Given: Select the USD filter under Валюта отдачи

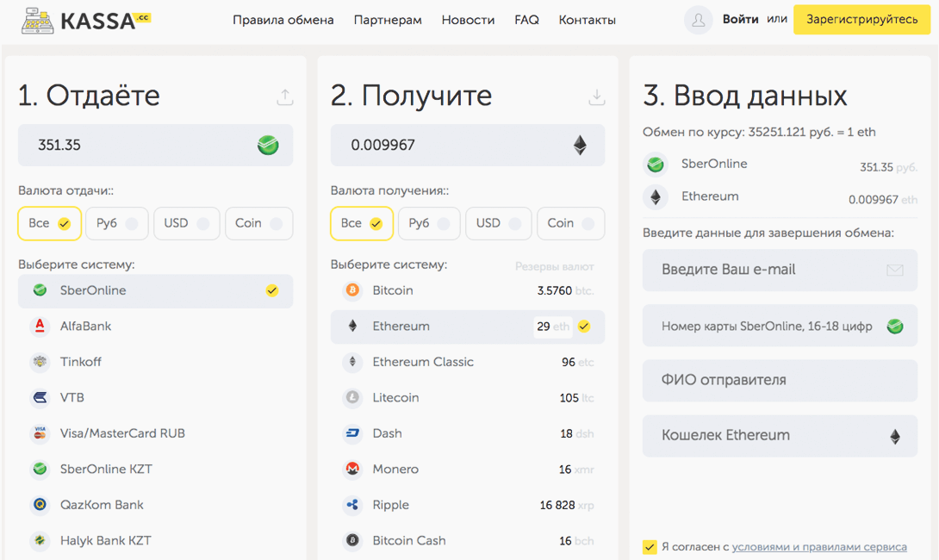Looking at the screenshot, I should pyautogui.click(x=186, y=223).
